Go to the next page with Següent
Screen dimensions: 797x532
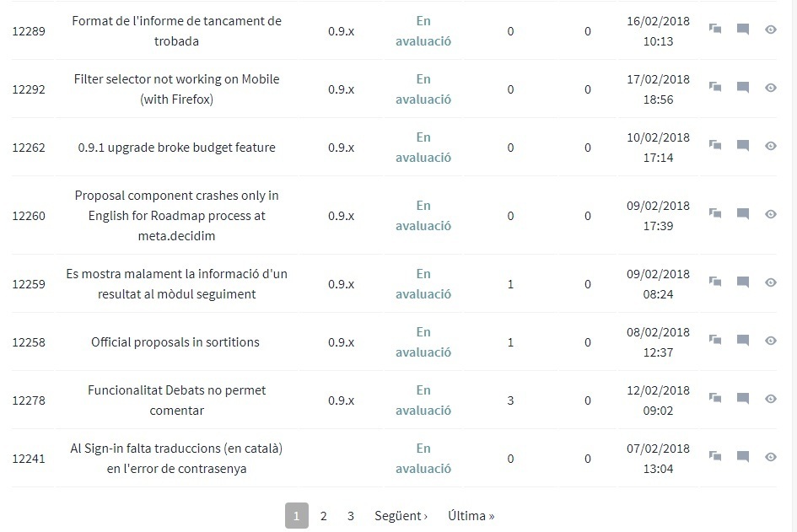click(x=401, y=516)
